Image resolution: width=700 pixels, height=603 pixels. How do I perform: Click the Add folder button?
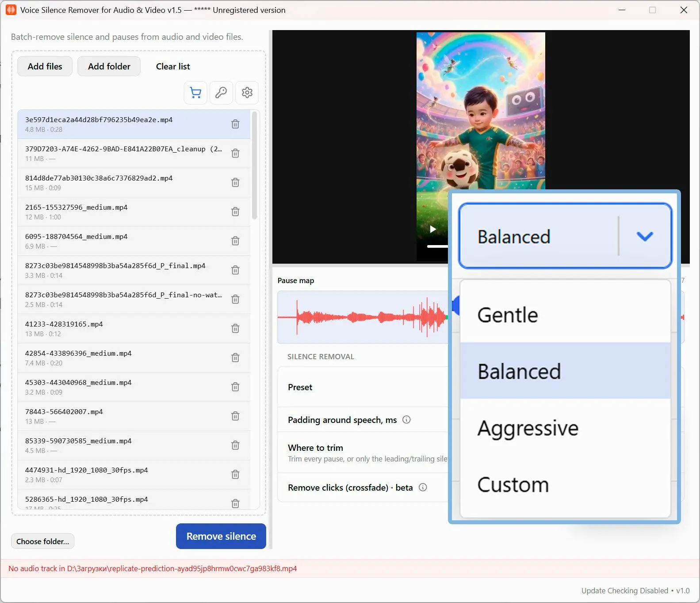coord(109,66)
